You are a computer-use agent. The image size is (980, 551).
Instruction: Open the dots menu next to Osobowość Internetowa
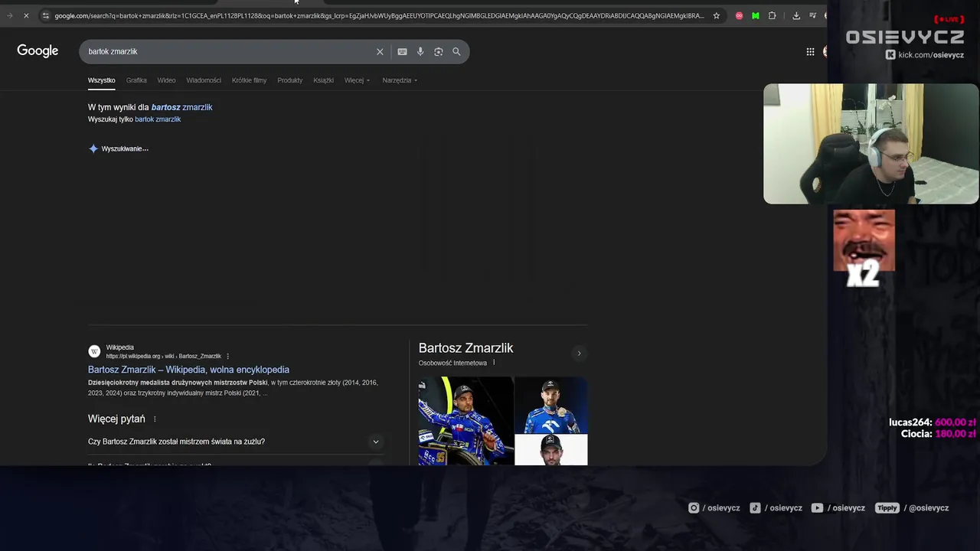point(494,363)
